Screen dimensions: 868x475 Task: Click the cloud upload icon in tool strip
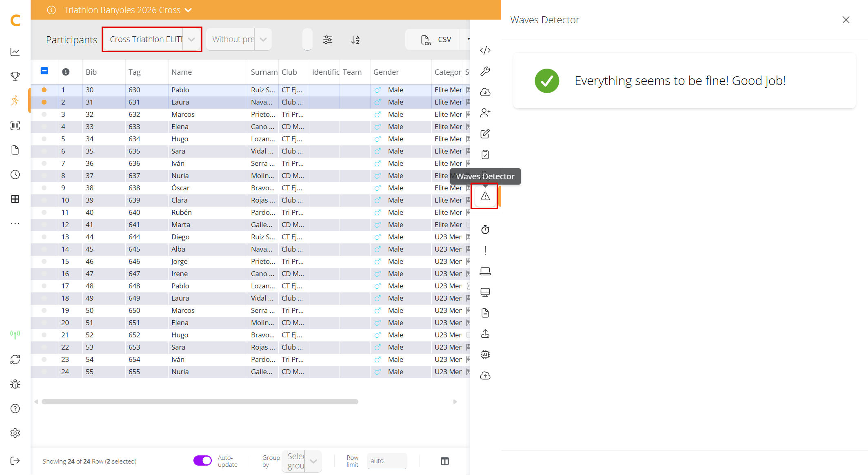485,375
